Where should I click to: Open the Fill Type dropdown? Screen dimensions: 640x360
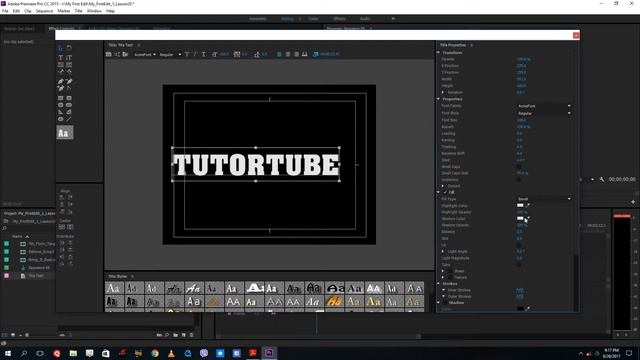tap(544, 199)
